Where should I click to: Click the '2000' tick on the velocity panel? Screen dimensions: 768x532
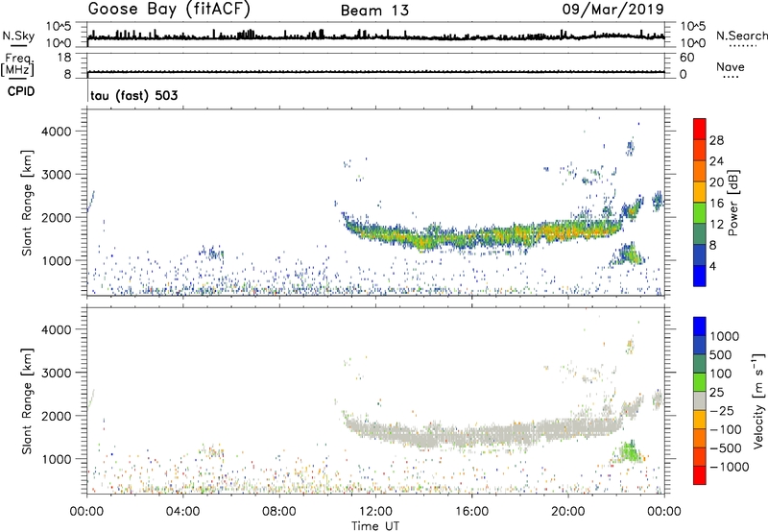click(x=57, y=416)
